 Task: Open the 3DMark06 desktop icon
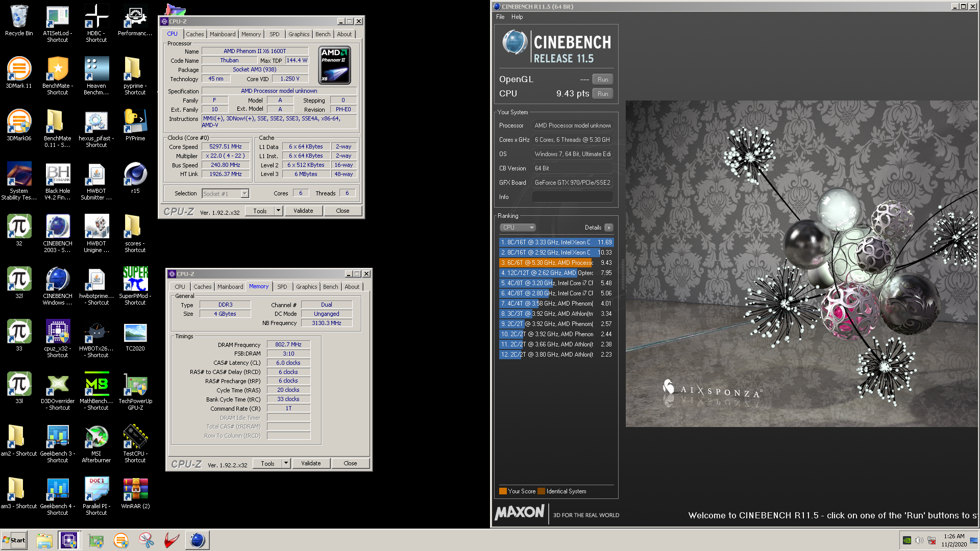[19, 126]
